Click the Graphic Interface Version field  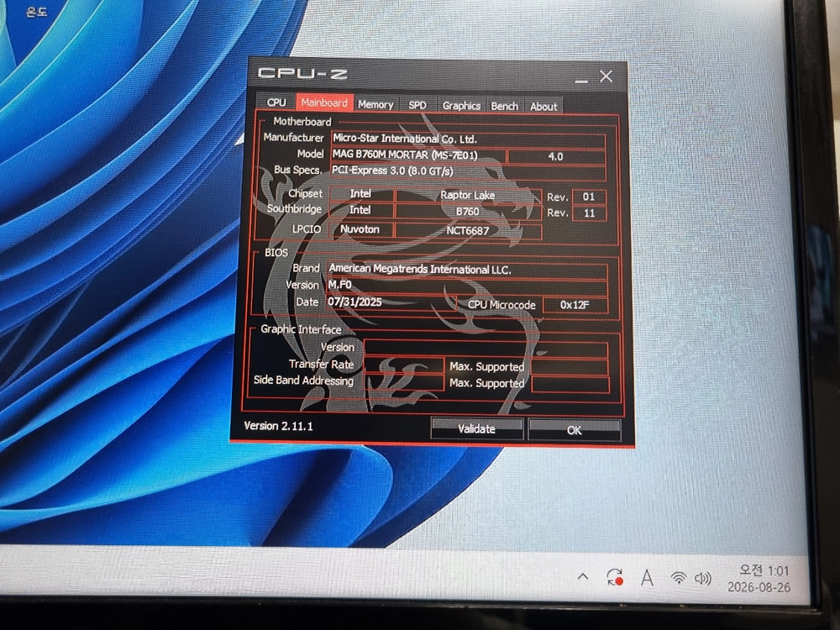click(486, 349)
